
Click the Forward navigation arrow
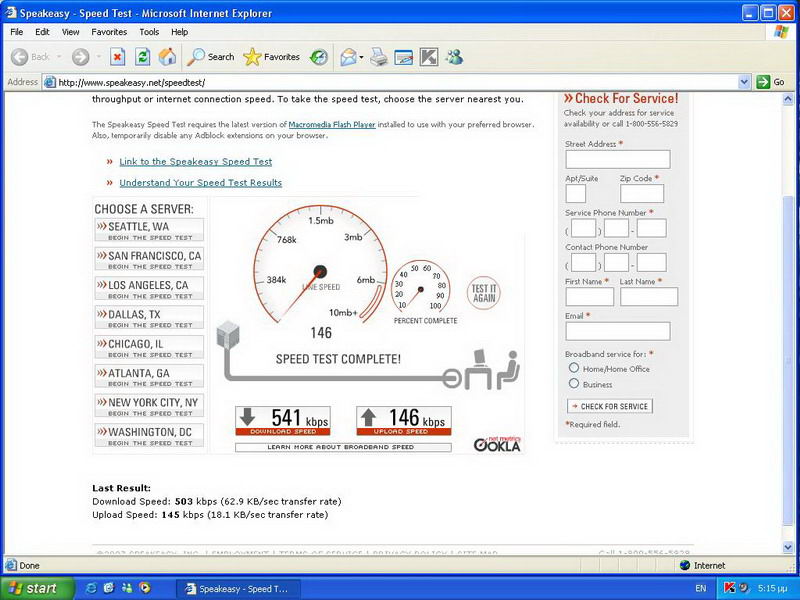80,57
